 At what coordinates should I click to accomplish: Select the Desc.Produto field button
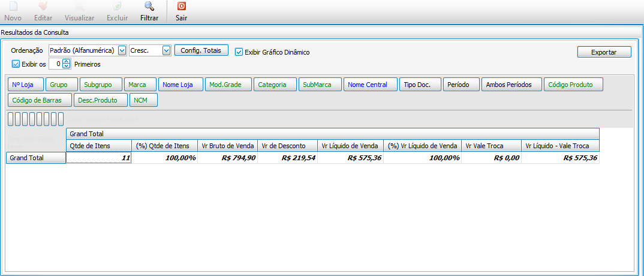click(x=101, y=100)
